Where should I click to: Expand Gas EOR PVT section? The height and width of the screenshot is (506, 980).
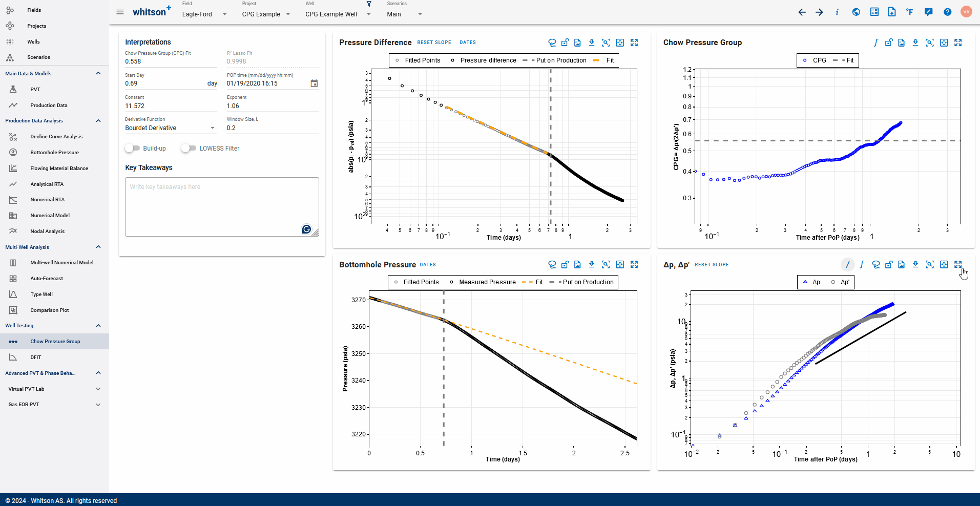coord(98,405)
